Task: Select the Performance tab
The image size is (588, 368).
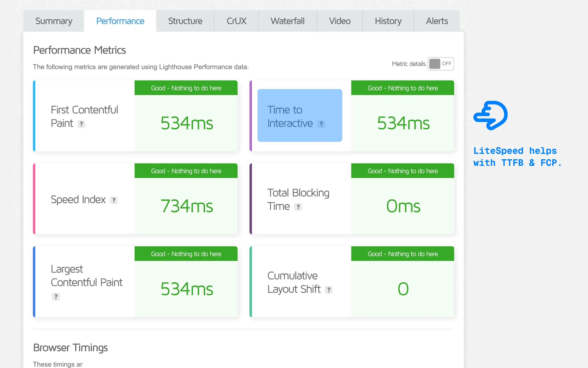Action: [120, 21]
